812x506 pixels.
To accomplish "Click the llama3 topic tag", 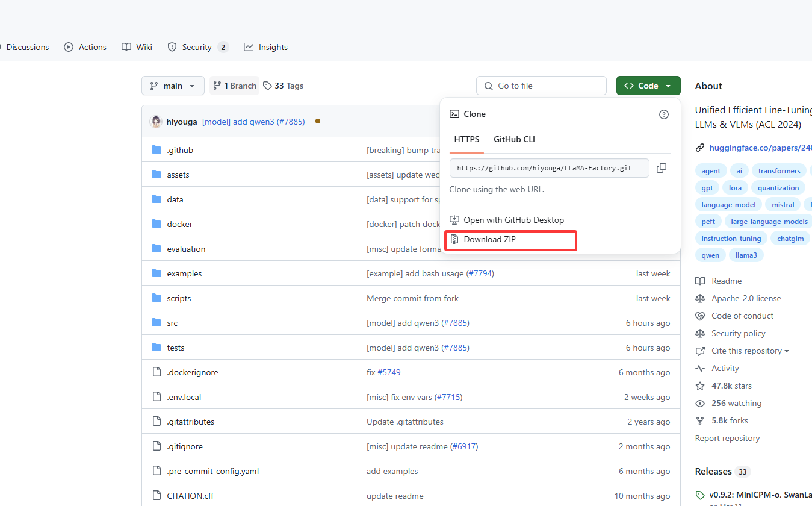I will tap(746, 255).
